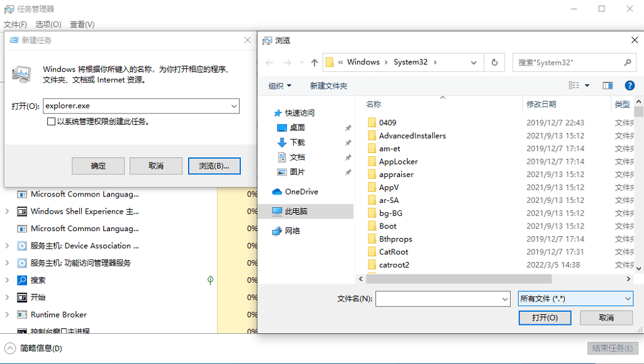Click the OK button in New Task dialog
Screen dimensions: 644x364
coord(98,166)
